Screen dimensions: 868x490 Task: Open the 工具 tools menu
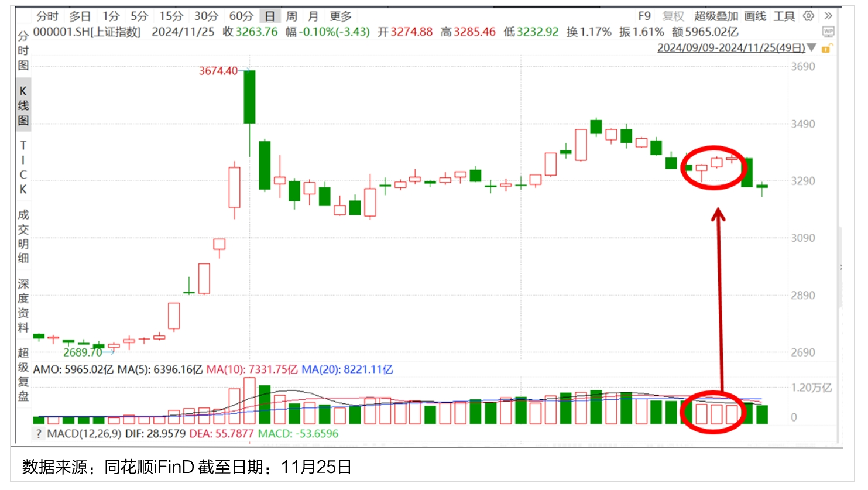coord(784,16)
